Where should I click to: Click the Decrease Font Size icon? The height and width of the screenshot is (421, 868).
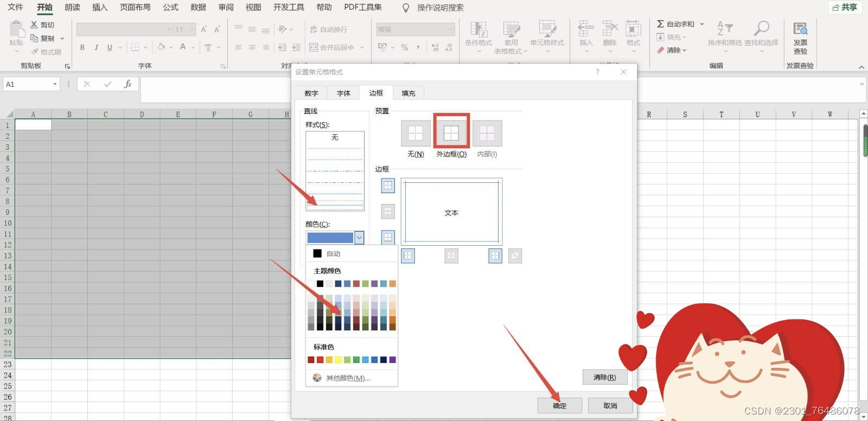(x=217, y=29)
